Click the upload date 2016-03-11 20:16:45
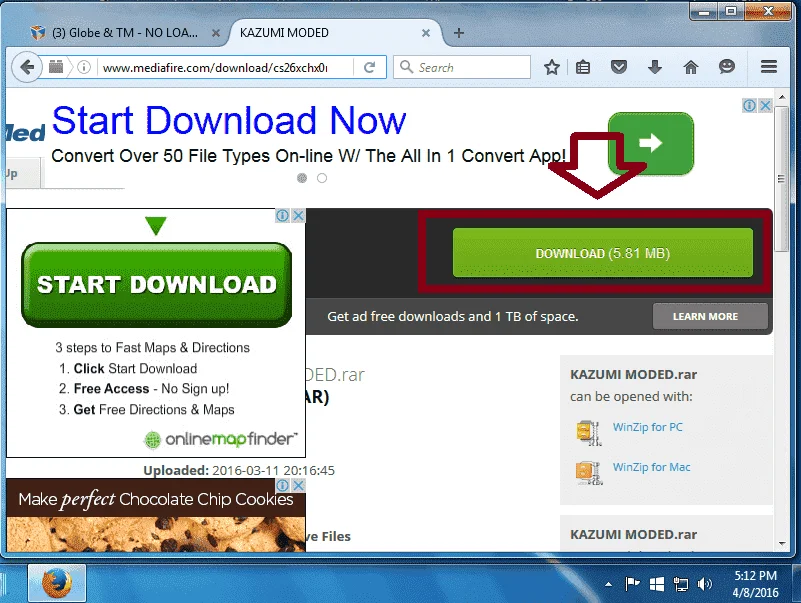801x603 pixels. click(x=273, y=470)
